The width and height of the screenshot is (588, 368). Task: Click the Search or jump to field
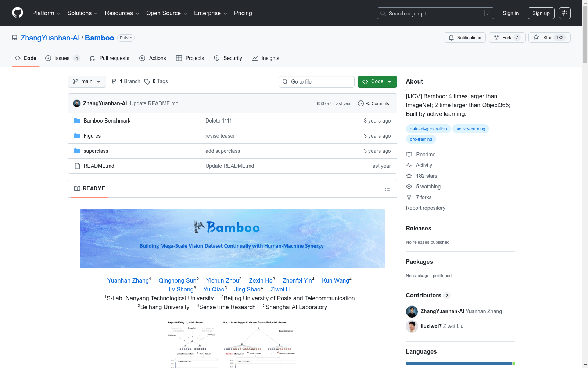[x=435, y=13]
